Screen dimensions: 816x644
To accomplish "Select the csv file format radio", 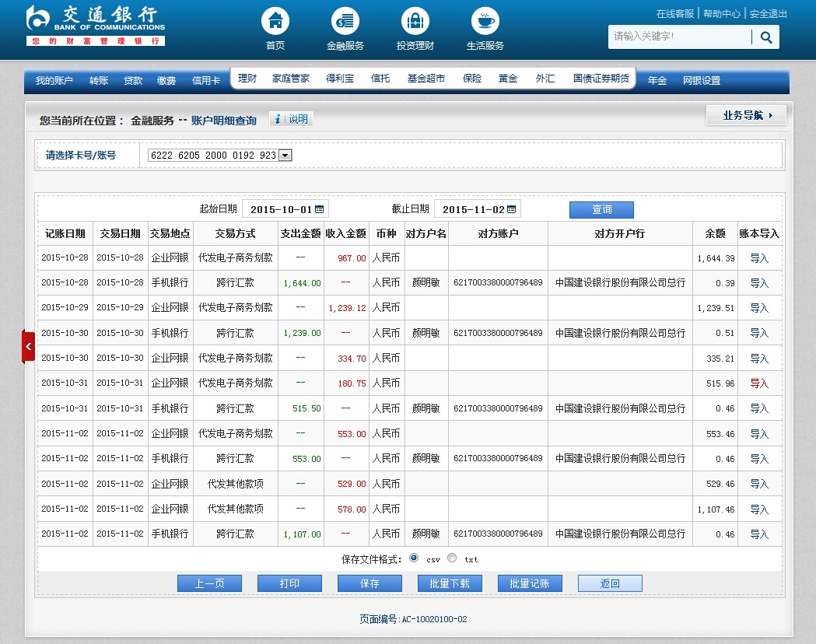I will click(414, 558).
